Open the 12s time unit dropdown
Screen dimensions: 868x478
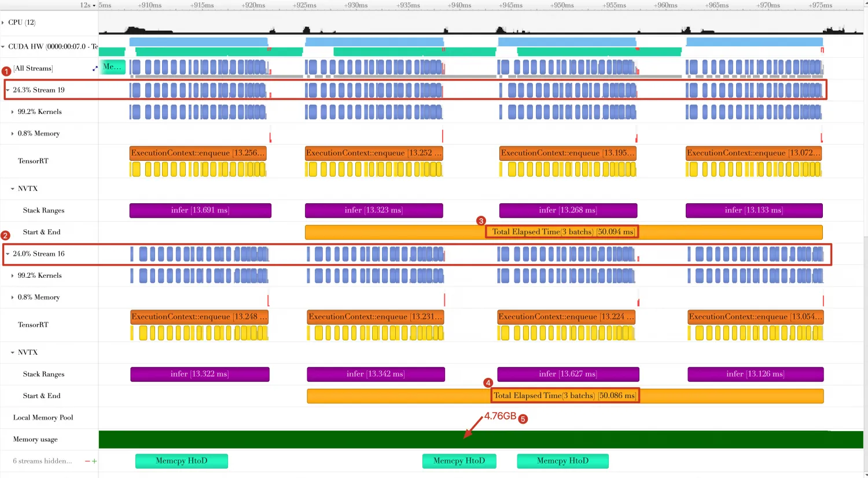pyautogui.click(x=88, y=5)
